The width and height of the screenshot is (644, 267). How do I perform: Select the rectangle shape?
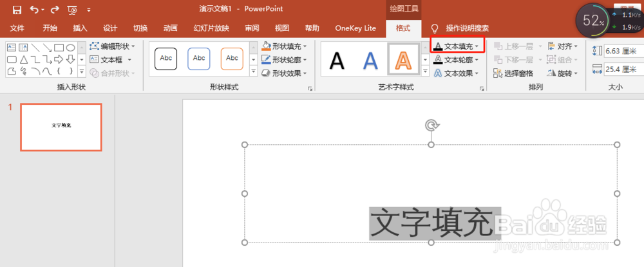pos(59,48)
